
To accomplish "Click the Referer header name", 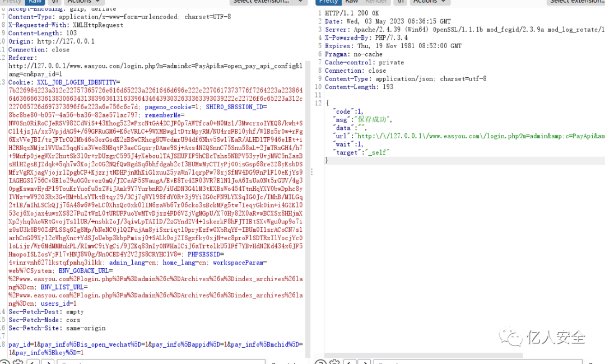I will click(21, 58).
